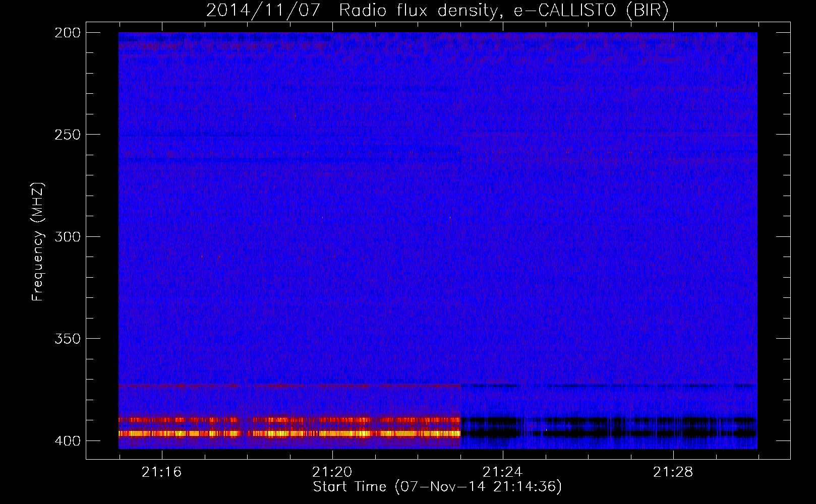This screenshot has width=816, height=504.
Task: Click the 300 frequency tick label
Action: [x=68, y=237]
